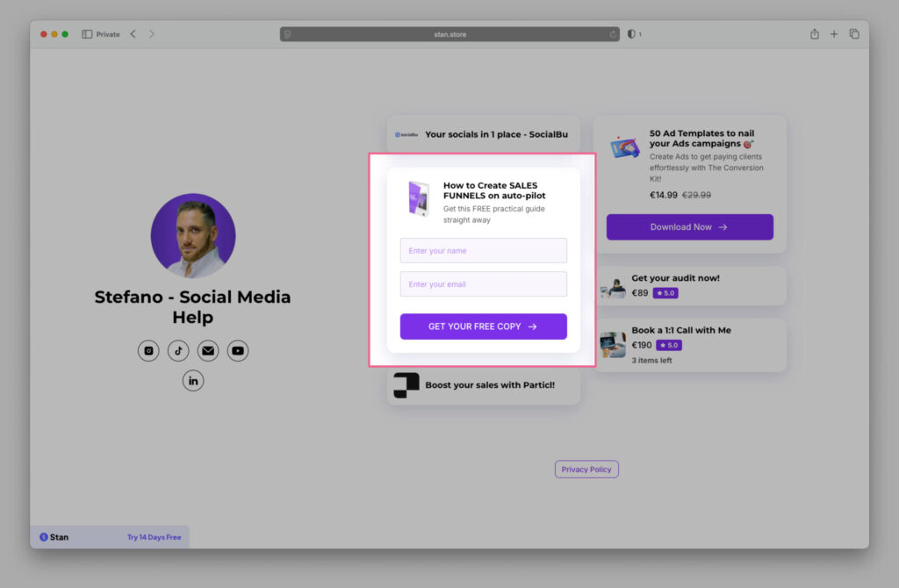Open the LinkedIn profile icon
This screenshot has height=588, width=899.
click(193, 381)
